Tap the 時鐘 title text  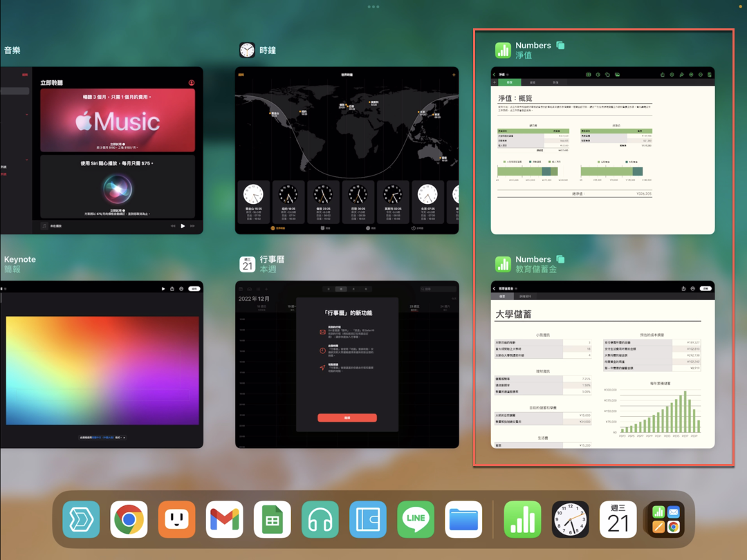[268, 50]
